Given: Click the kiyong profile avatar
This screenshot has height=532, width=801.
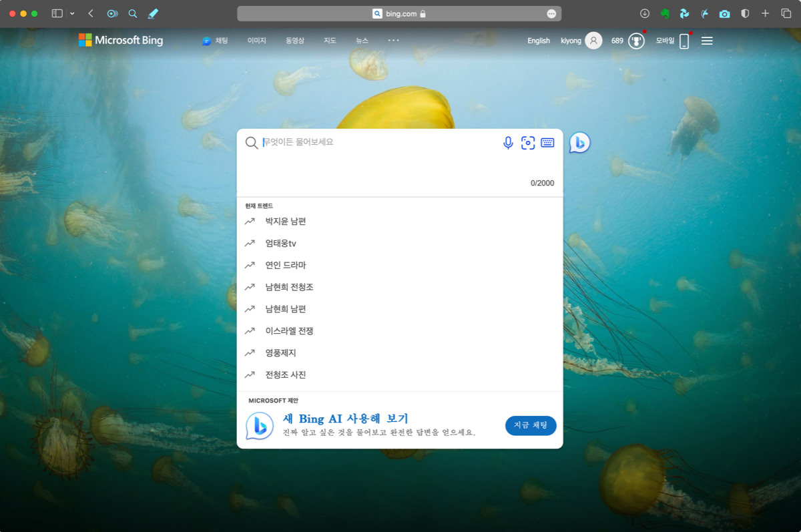Looking at the screenshot, I should pyautogui.click(x=593, y=41).
